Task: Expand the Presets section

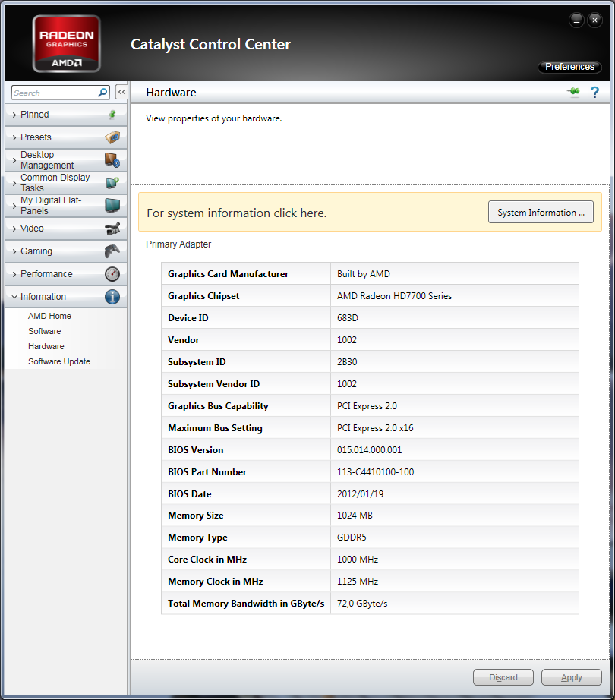Action: click(66, 137)
